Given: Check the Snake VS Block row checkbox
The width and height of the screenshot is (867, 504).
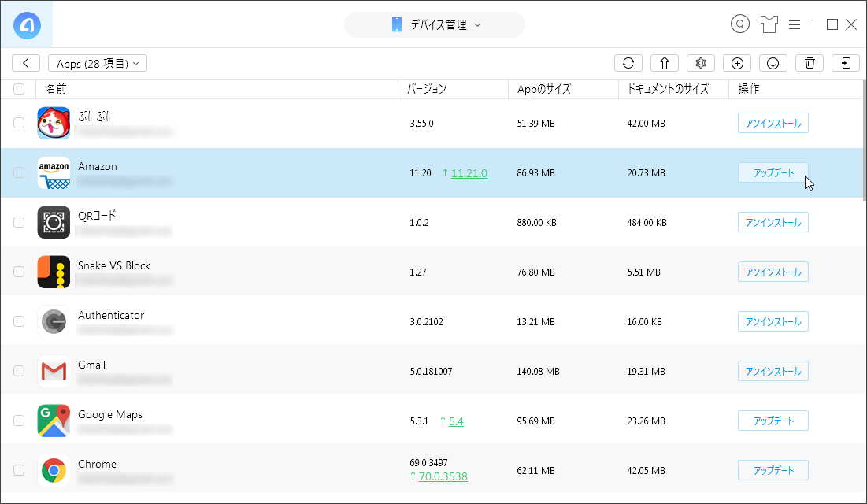Looking at the screenshot, I should pos(19,272).
